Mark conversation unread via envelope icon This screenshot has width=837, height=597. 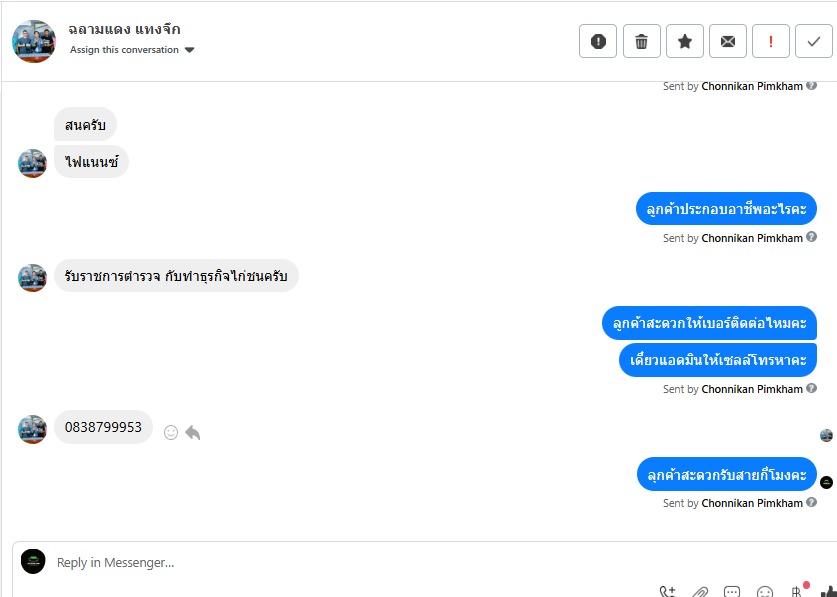click(x=728, y=41)
